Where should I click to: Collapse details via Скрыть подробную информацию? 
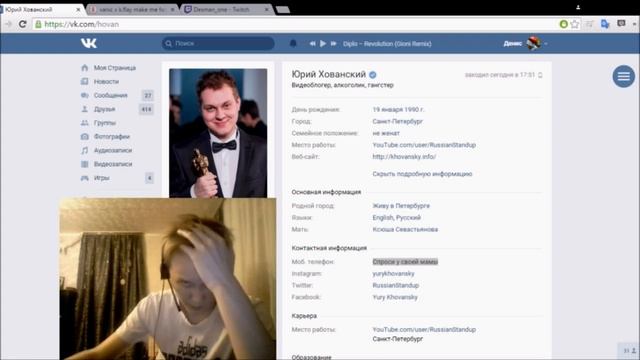pos(422,174)
